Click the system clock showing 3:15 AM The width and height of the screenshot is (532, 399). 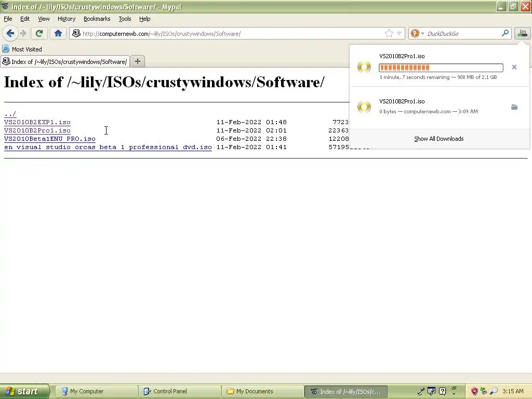click(513, 391)
